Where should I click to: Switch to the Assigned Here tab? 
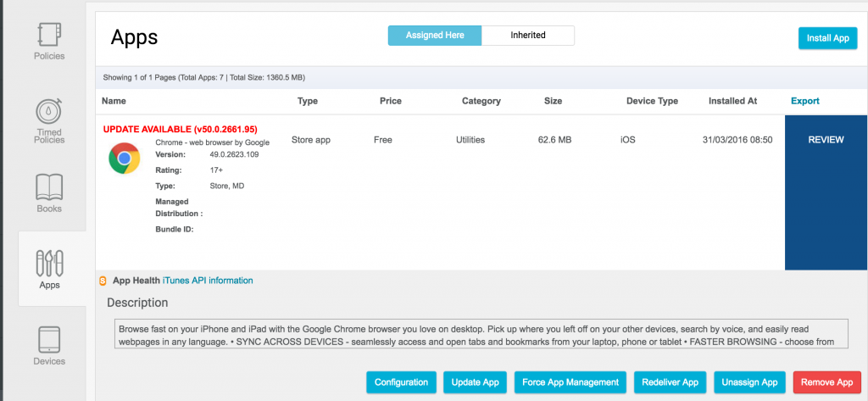[x=435, y=36]
